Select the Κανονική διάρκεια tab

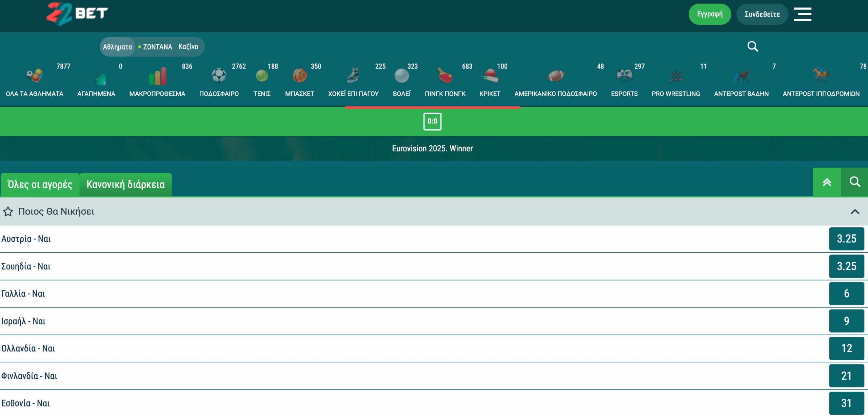coord(125,185)
